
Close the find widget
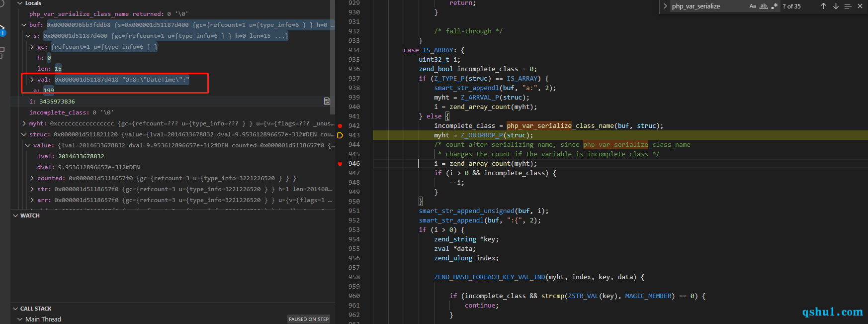coord(860,6)
